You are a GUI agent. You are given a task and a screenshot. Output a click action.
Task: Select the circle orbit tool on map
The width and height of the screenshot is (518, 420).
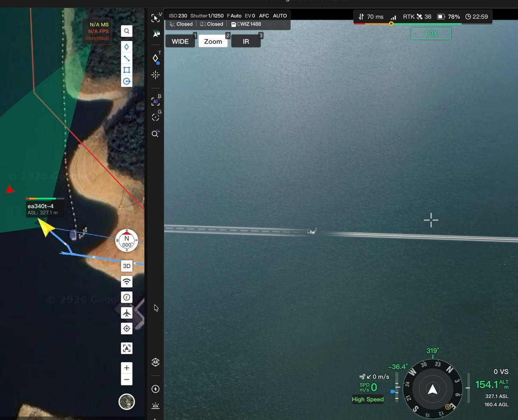coord(126,81)
